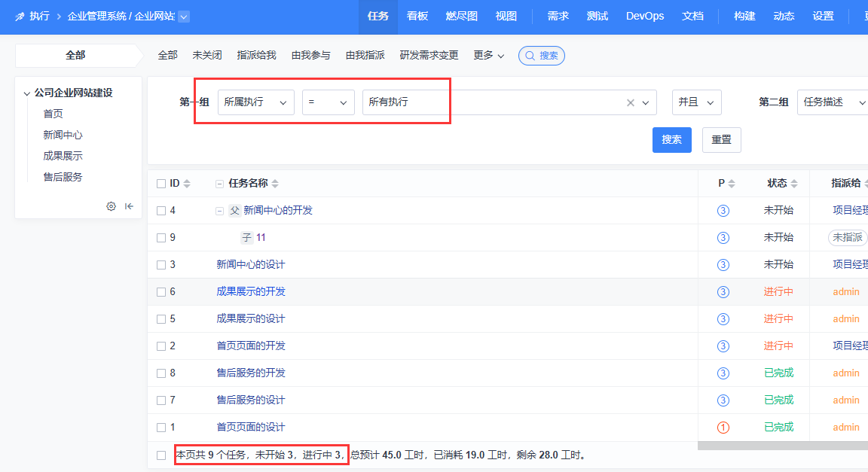The width and height of the screenshot is (868, 472).
Task: Check the box for task ID 3
Action: [x=161, y=265]
